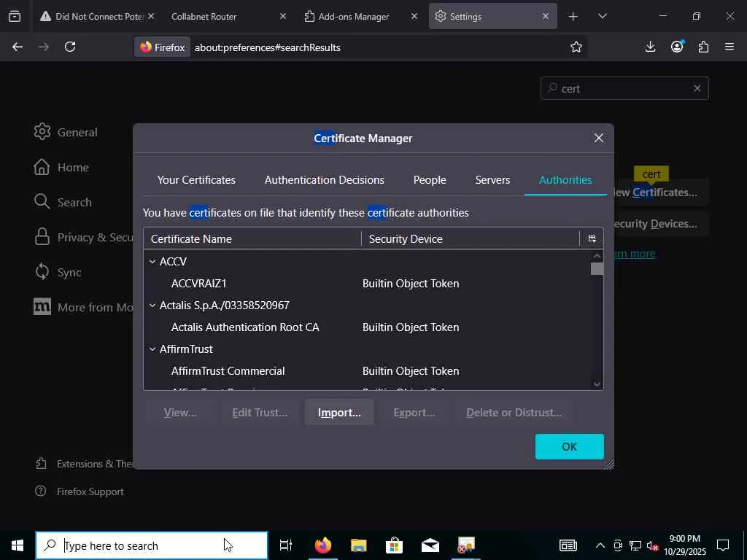This screenshot has width=747, height=560.
Task: Open a new tab with plus icon
Action: point(573,16)
